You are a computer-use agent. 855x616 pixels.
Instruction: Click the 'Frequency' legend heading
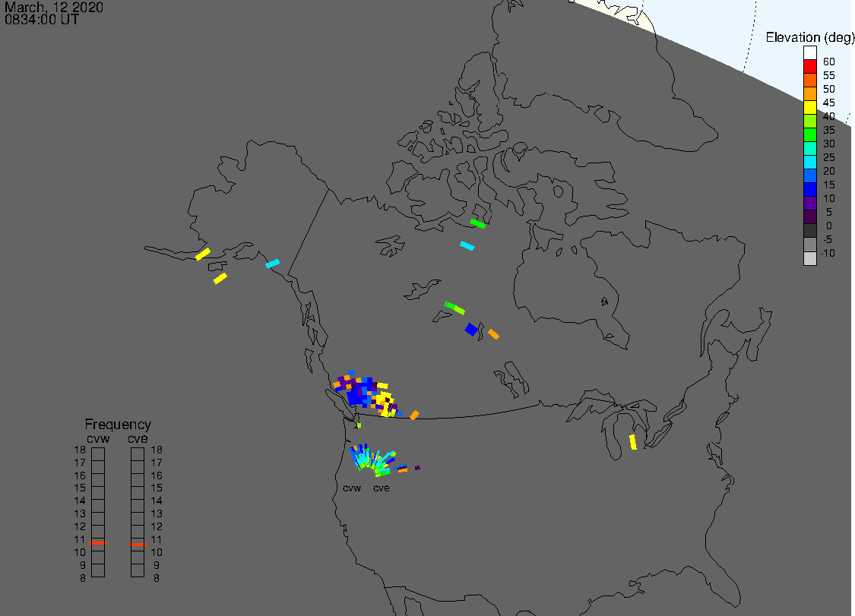coord(118,424)
